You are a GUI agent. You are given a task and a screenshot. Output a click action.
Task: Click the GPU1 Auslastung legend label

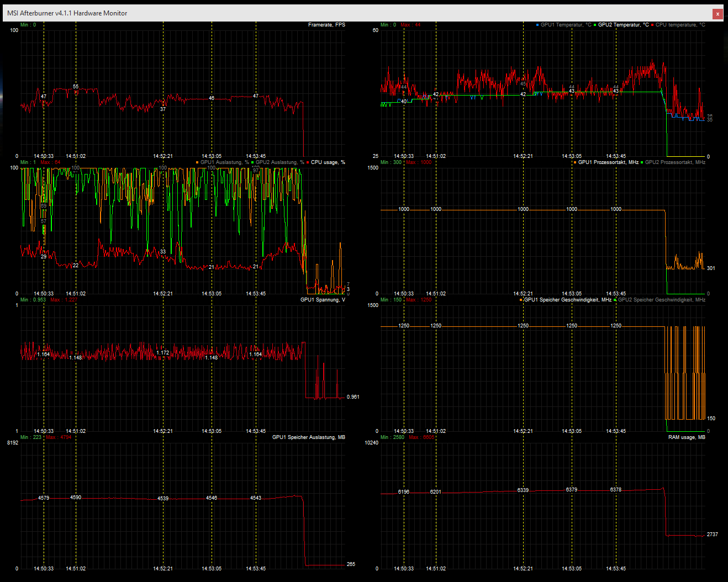pos(224,162)
